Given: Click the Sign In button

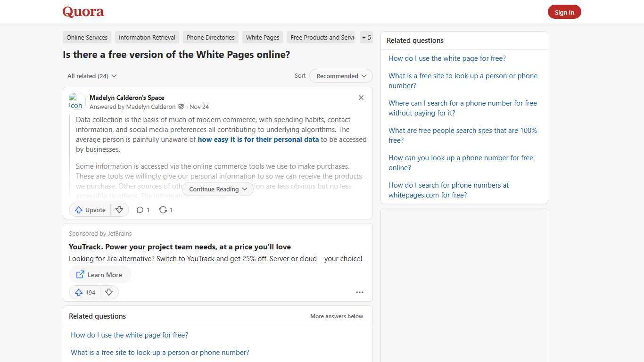Looking at the screenshot, I should click(564, 12).
